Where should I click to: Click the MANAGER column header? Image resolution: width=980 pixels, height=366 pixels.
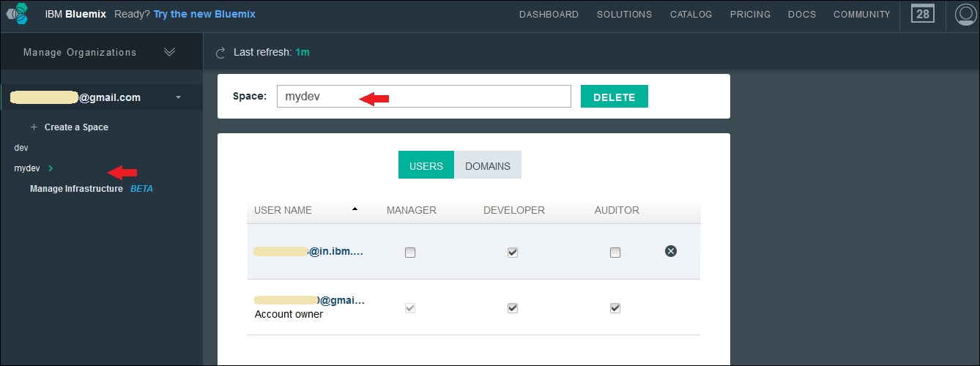tap(412, 210)
